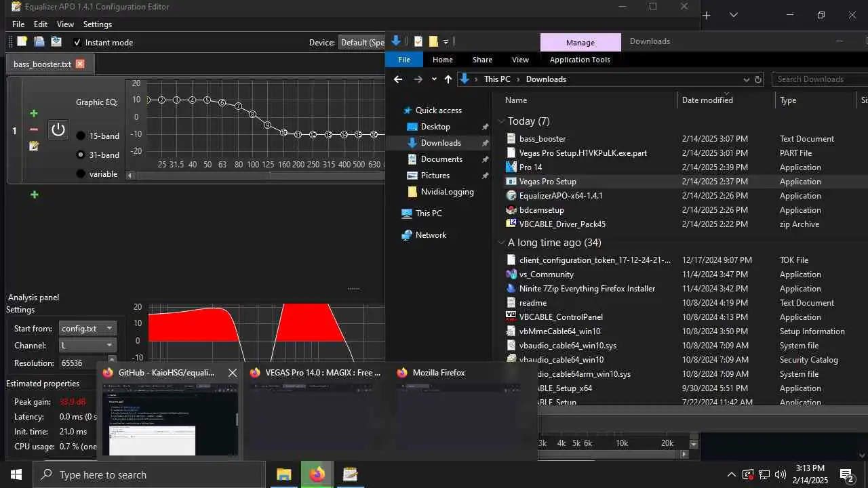Viewport: 868px width, 488px height.
Task: Open Application Tools ribbon tab
Action: pyautogui.click(x=580, y=60)
